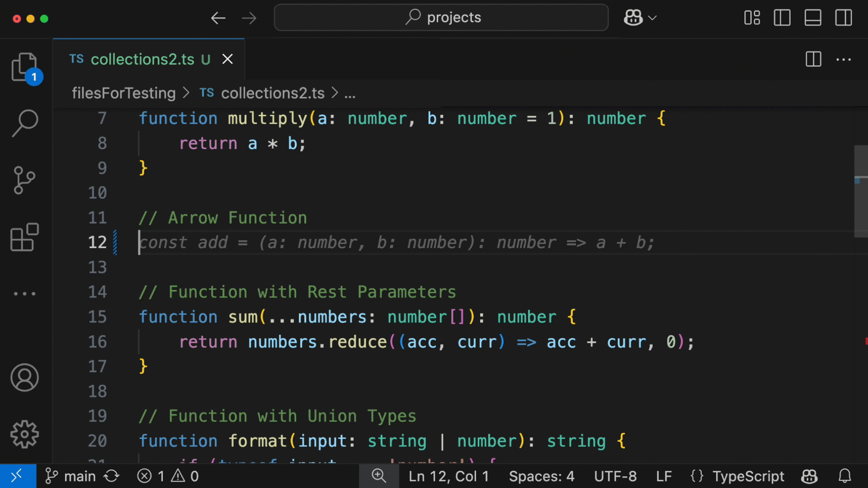The image size is (868, 488).
Task: Toggle the secondary side bar
Action: [x=843, y=18]
